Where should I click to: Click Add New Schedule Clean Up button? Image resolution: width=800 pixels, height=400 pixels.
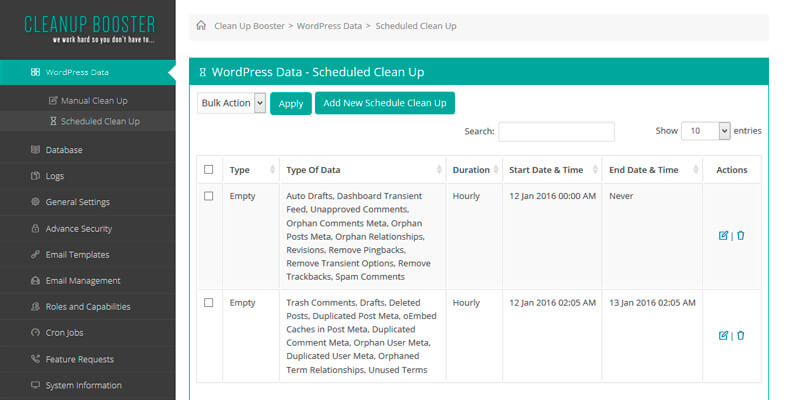point(385,103)
